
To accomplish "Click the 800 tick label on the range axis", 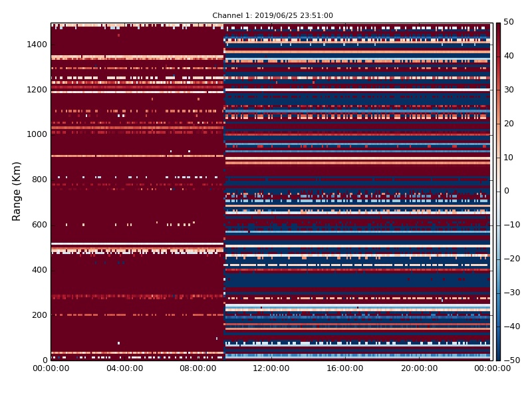I will 39,180.
